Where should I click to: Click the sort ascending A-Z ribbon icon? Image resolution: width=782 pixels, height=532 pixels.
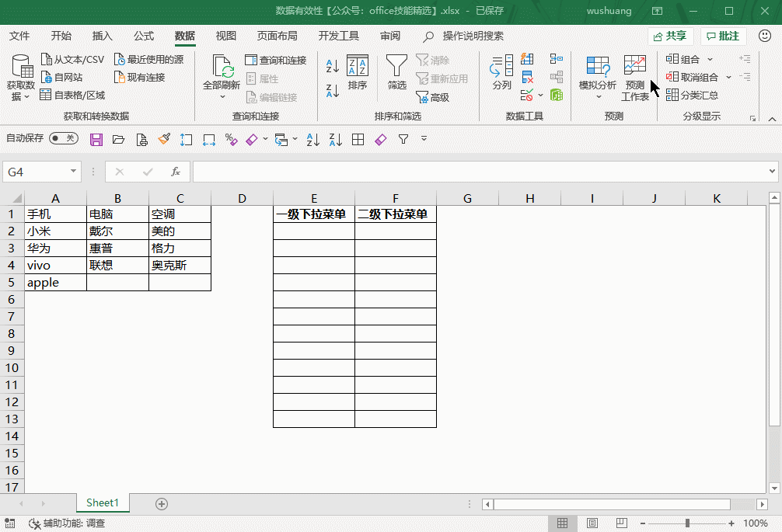333,66
